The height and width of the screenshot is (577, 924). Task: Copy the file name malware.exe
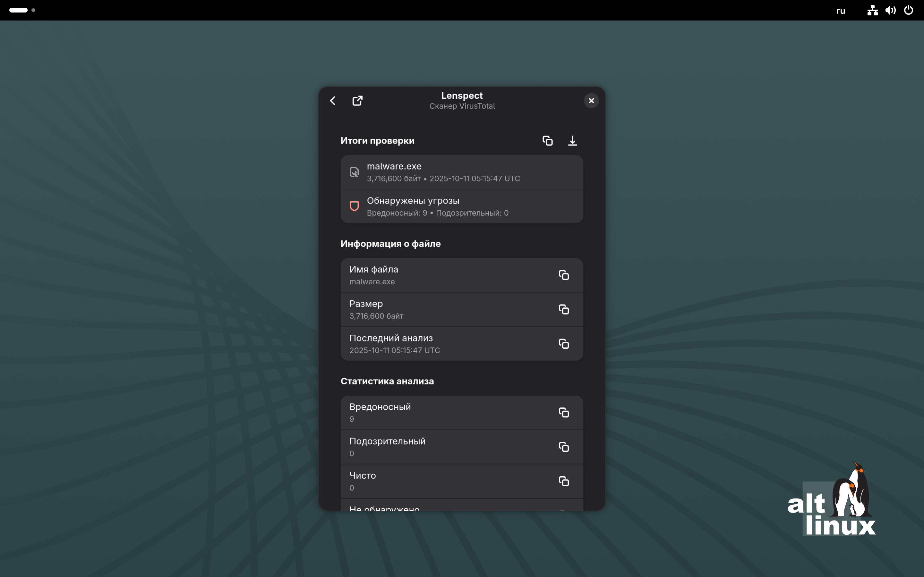pos(564,275)
